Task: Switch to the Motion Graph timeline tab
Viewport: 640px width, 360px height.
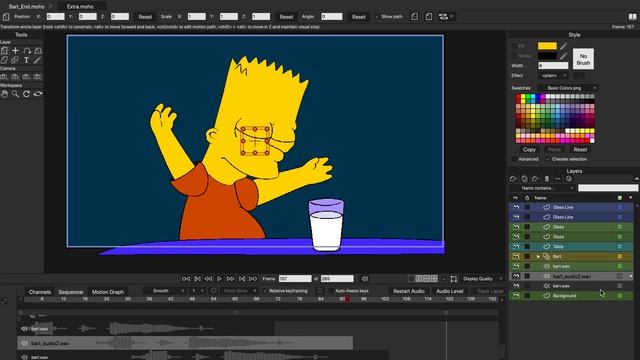Action: pyautogui.click(x=108, y=292)
